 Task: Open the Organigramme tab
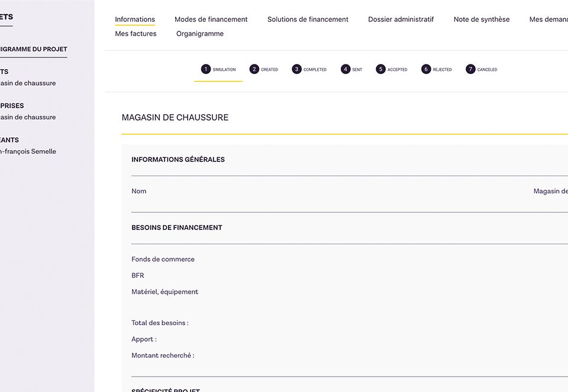pos(200,34)
